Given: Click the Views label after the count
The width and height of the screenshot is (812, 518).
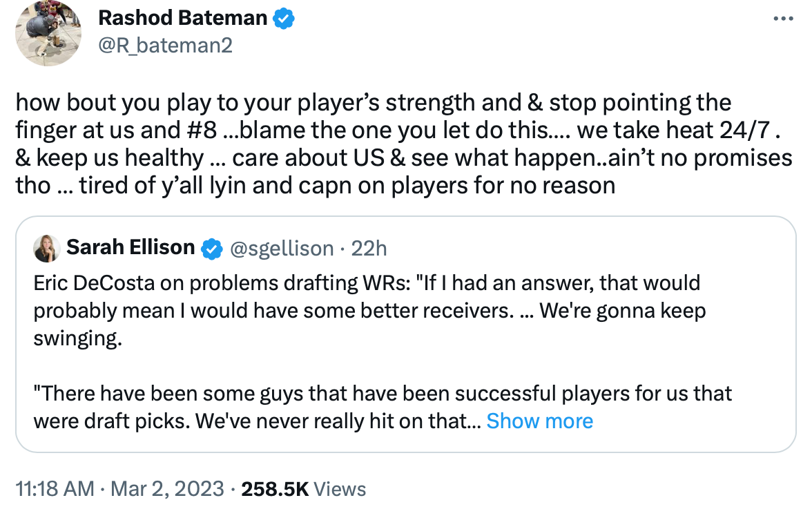Looking at the screenshot, I should 340,489.
